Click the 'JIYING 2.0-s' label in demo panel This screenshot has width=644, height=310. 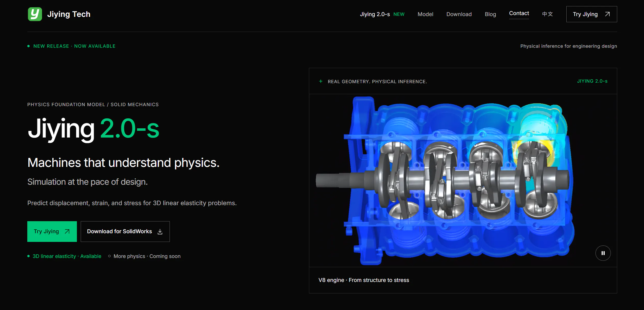point(592,81)
